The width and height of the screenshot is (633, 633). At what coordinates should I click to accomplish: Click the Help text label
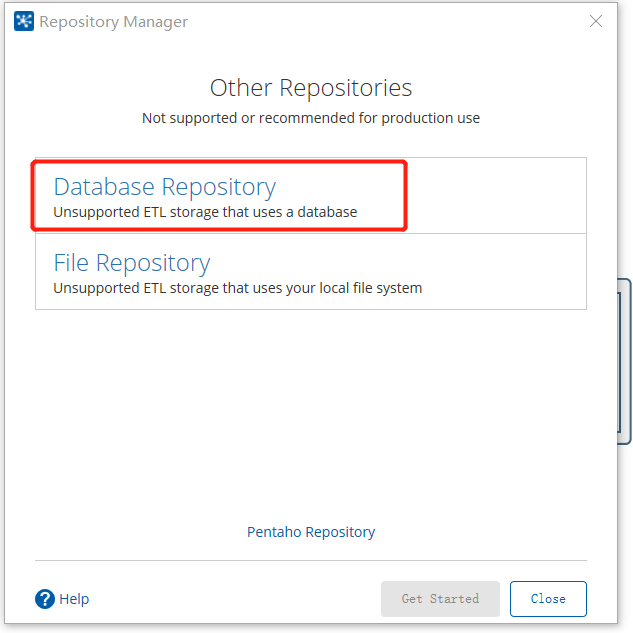(x=74, y=599)
